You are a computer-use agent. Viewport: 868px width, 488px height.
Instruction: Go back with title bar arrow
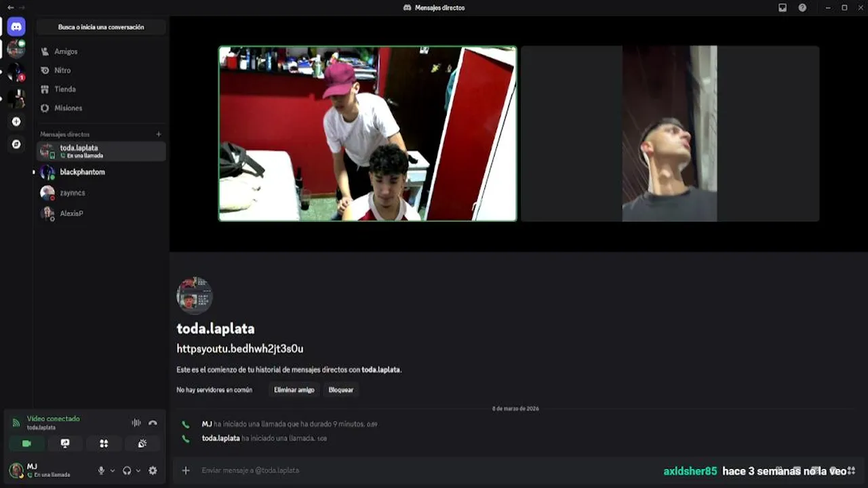tap(10, 7)
